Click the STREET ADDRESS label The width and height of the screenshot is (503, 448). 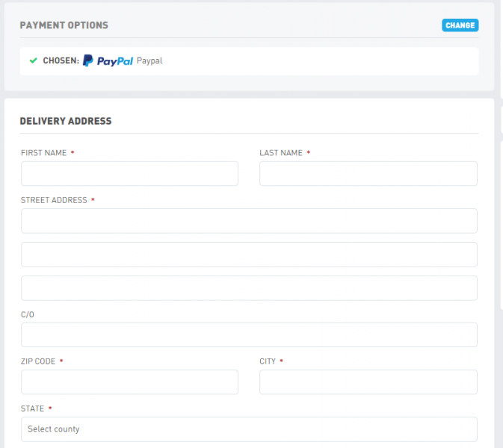pos(53,200)
